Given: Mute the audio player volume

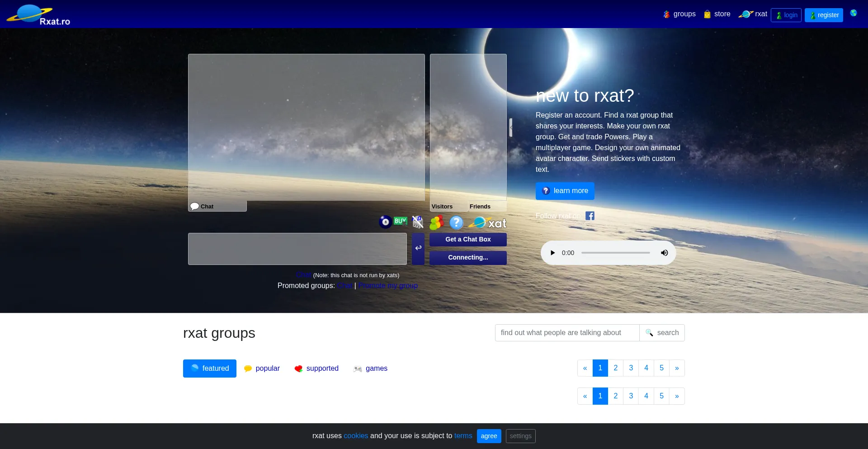Looking at the screenshot, I should [664, 253].
